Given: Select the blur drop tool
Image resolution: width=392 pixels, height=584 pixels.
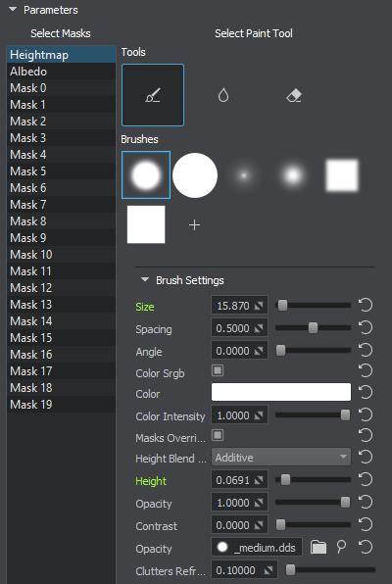Looking at the screenshot, I should tap(223, 95).
